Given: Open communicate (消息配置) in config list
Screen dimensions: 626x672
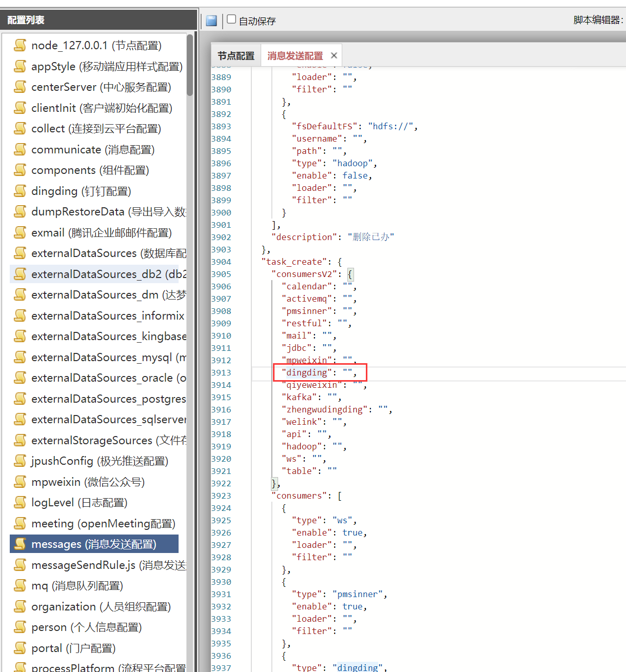Looking at the screenshot, I should click(93, 149).
